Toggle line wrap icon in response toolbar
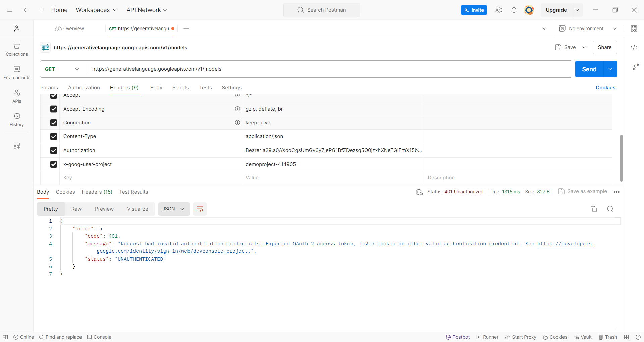Image resolution: width=644 pixels, height=342 pixels. [200, 209]
